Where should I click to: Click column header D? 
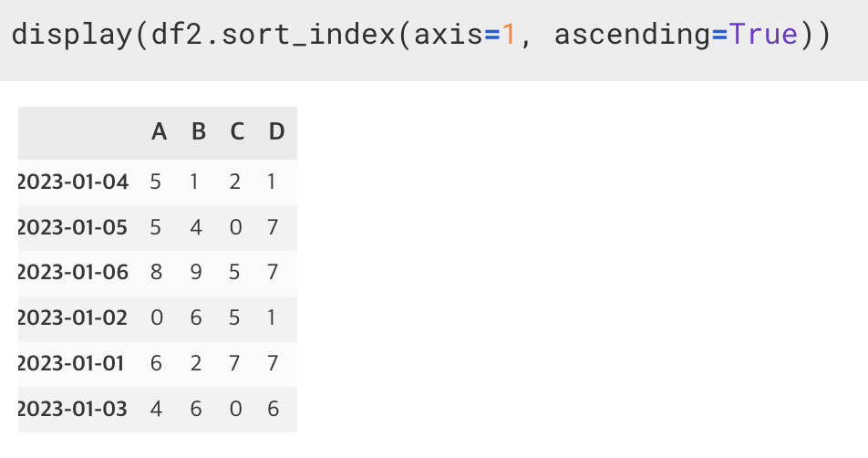(x=276, y=131)
